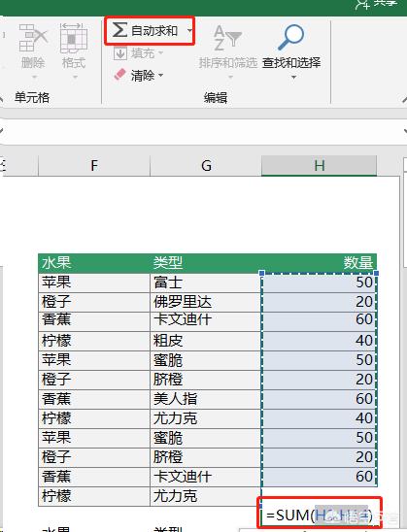The height and width of the screenshot is (532, 407).
Task: Click the AutoSum sigma icon
Action: point(119,30)
